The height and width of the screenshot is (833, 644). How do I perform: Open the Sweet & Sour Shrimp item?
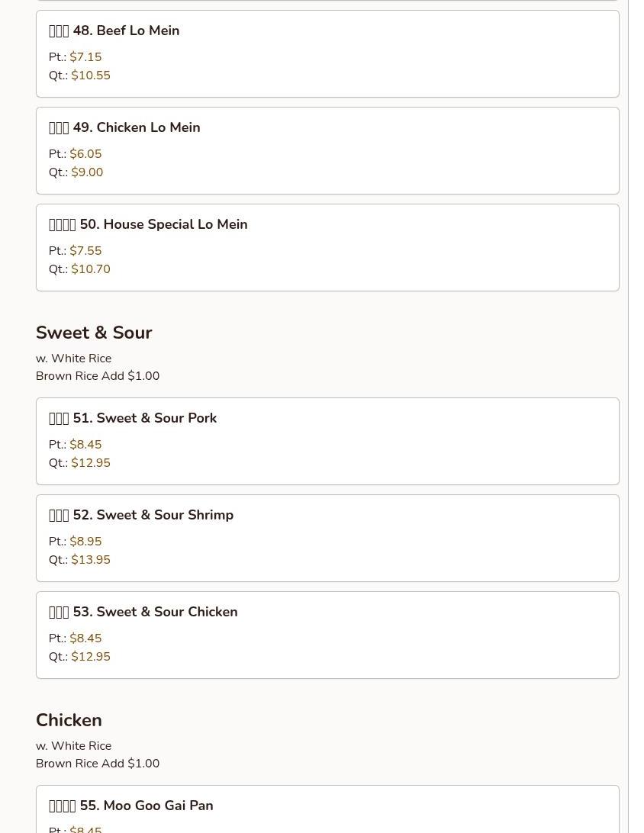click(x=141, y=516)
